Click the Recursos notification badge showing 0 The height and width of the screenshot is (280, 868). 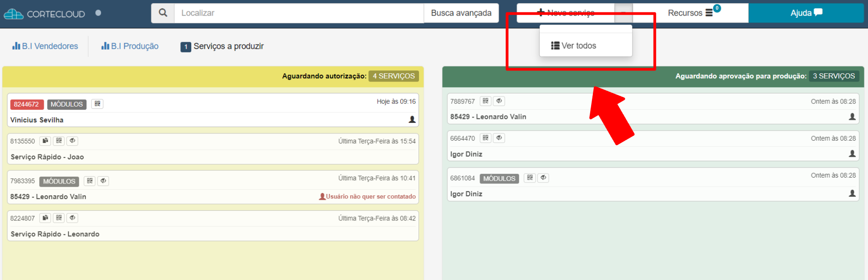tap(717, 8)
